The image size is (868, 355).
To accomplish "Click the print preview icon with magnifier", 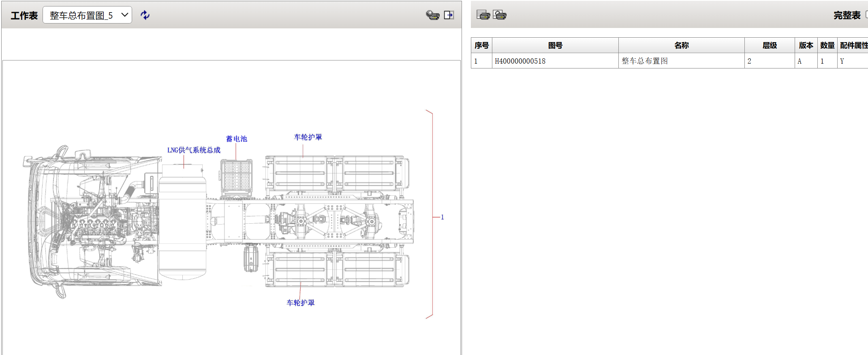I will click(x=499, y=15).
